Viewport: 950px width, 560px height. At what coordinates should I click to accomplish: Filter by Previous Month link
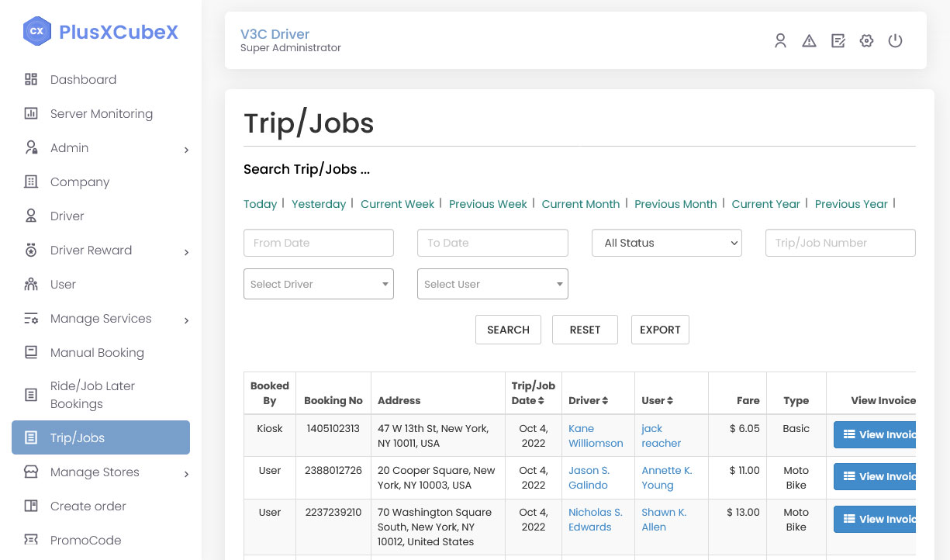675,204
